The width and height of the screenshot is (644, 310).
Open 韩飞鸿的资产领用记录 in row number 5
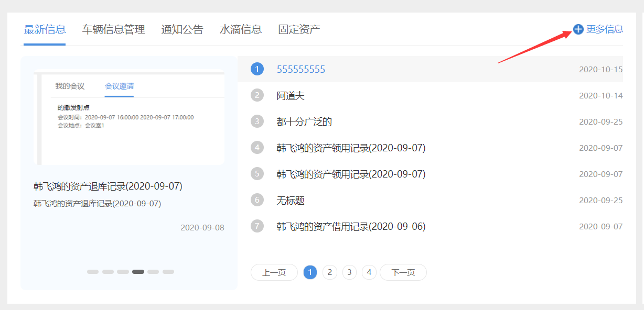[351, 174]
